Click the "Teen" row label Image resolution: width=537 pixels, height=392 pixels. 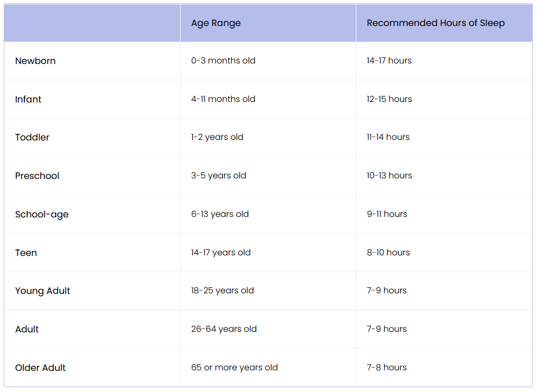[26, 252]
